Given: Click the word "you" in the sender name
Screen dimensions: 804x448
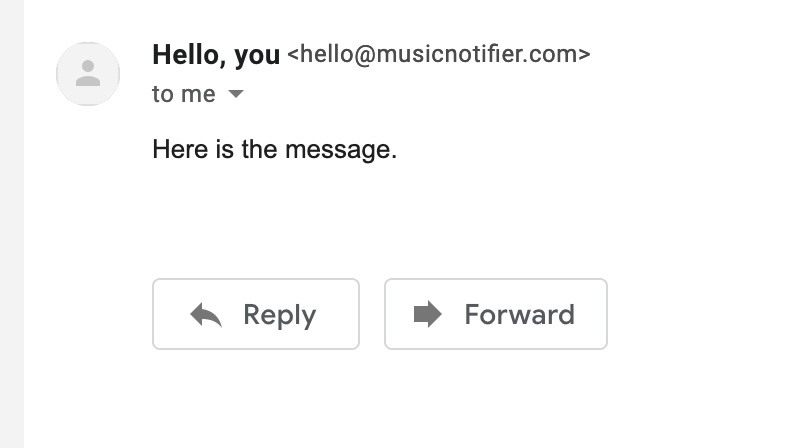Looking at the screenshot, I should point(257,56).
